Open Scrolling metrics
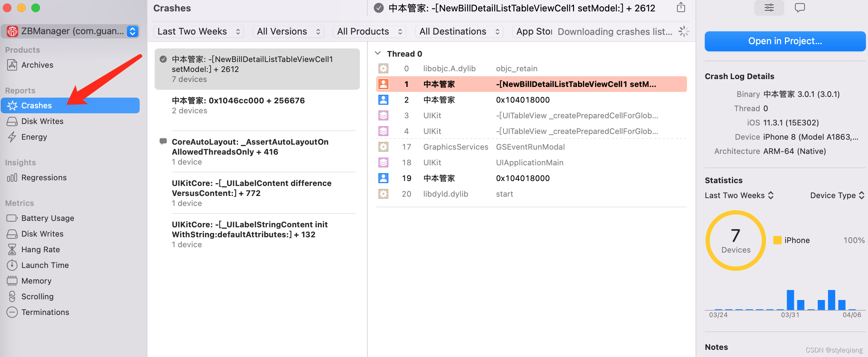Image resolution: width=868 pixels, height=357 pixels. (x=37, y=296)
